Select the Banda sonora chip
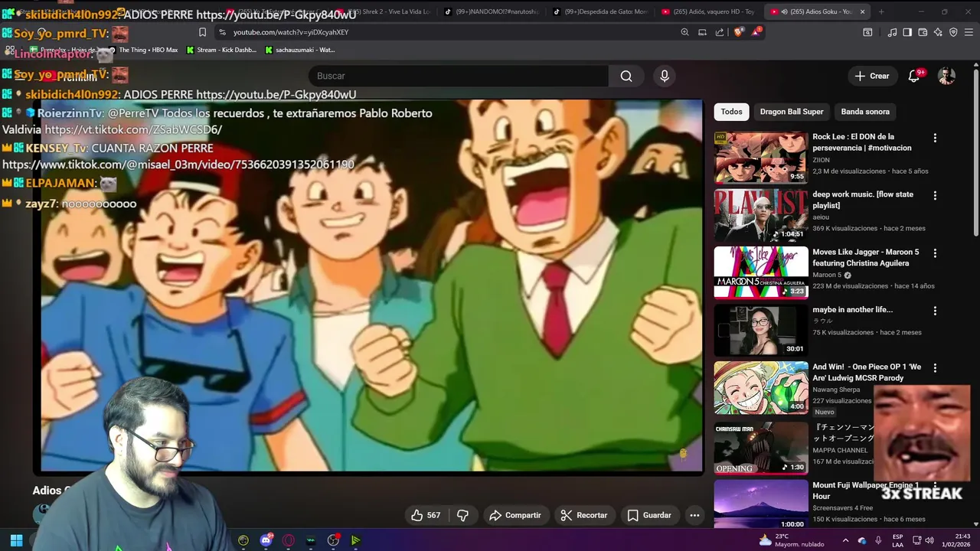 (x=865, y=112)
